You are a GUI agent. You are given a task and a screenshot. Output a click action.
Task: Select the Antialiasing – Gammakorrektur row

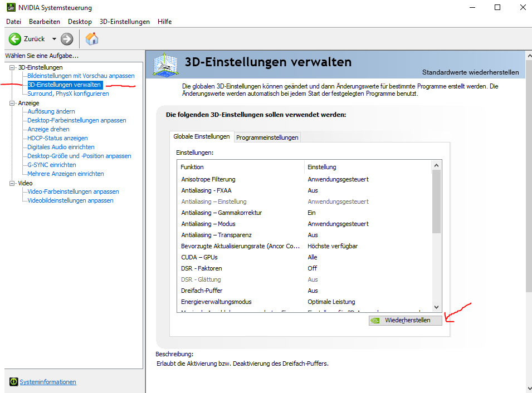pyautogui.click(x=305, y=213)
